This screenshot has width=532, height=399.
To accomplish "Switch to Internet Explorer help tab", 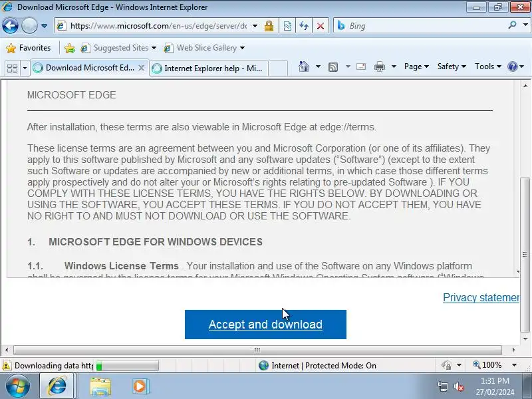I will [x=208, y=68].
